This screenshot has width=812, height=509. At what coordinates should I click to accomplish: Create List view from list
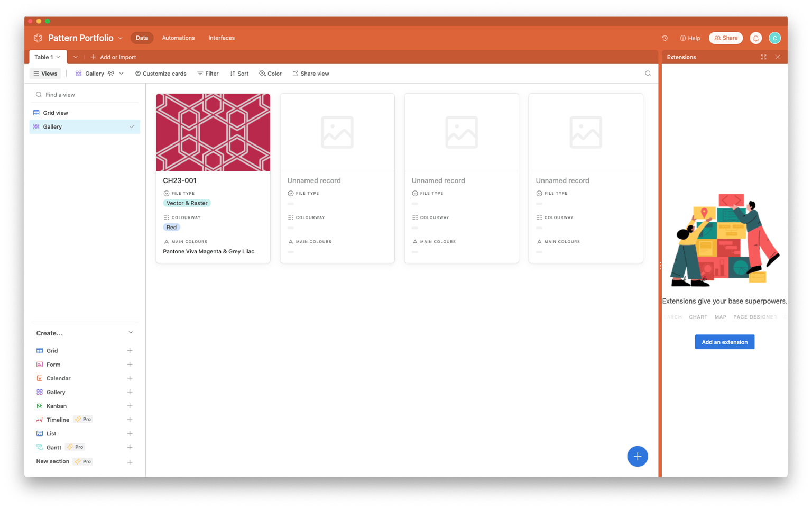click(x=47, y=433)
